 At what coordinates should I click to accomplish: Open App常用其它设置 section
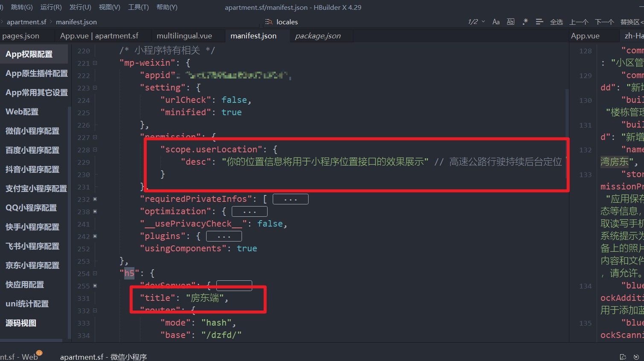coord(34,93)
